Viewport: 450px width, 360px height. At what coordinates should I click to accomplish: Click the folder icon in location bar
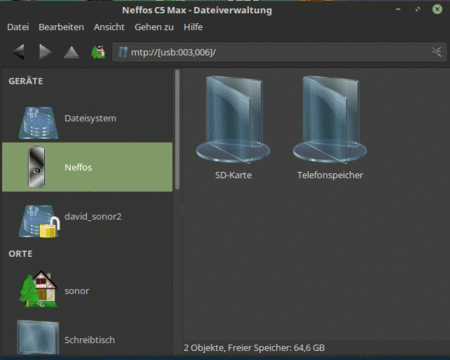(123, 52)
